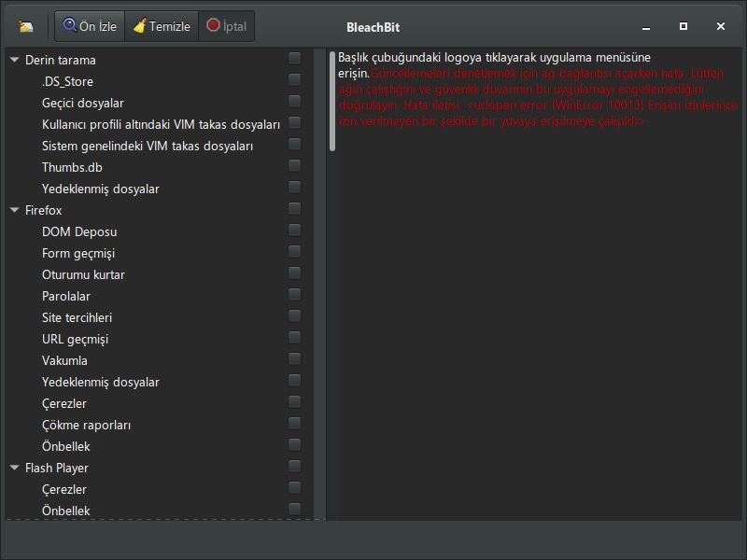Select Kullanıcı profili altındaki VIM takas dosyaları
The height and width of the screenshot is (560, 747).
tap(161, 124)
